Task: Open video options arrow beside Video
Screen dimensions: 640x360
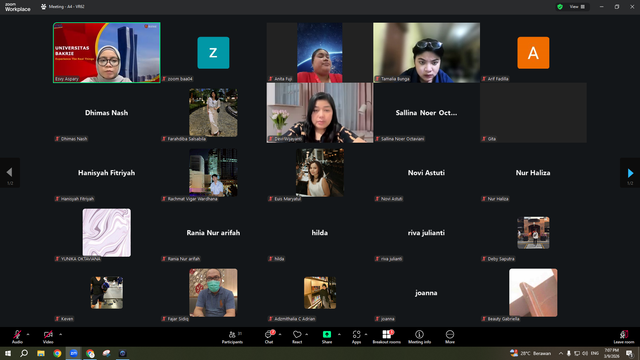Action: [x=60, y=334]
